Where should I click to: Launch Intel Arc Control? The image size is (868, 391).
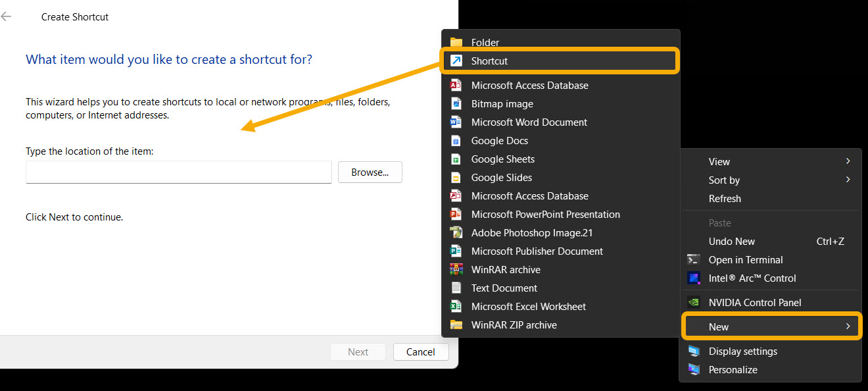752,278
